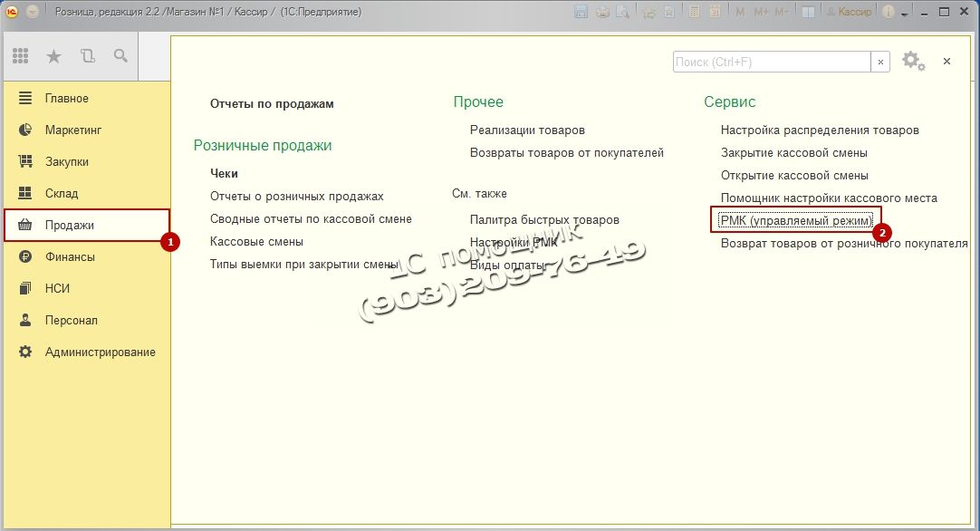Clear the search field with x button
980x531 pixels.
tap(880, 62)
